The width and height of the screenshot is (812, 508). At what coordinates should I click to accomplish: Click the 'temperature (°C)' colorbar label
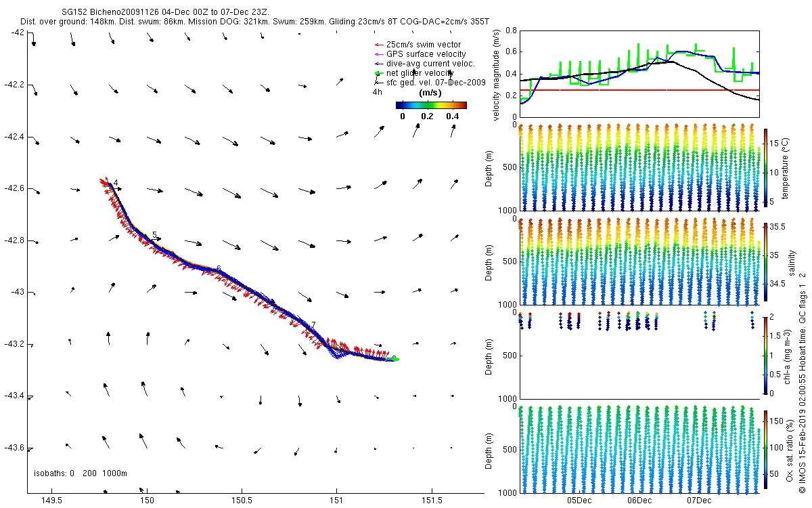pyautogui.click(x=786, y=167)
